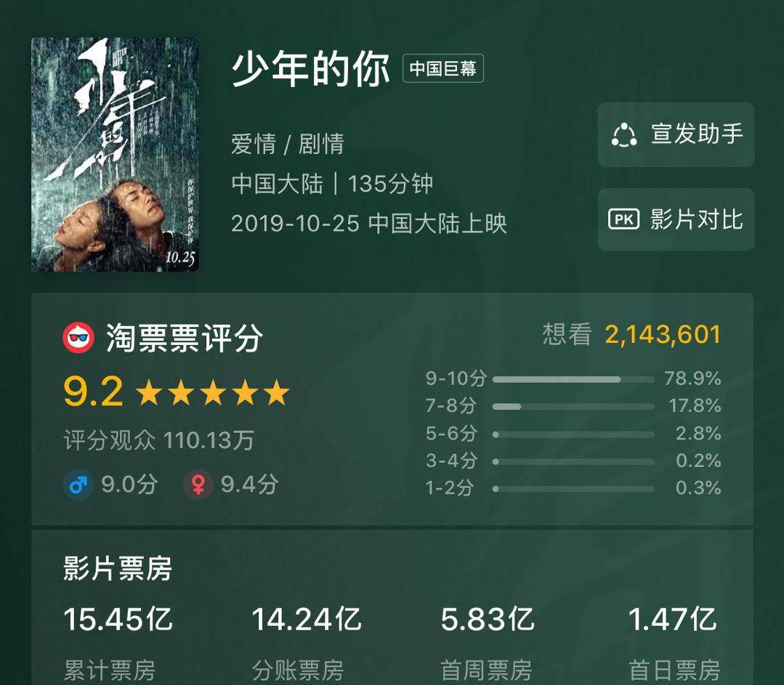Tap the 淘票票 mascot logo icon
Screen dimensions: 784x685
click(78, 338)
